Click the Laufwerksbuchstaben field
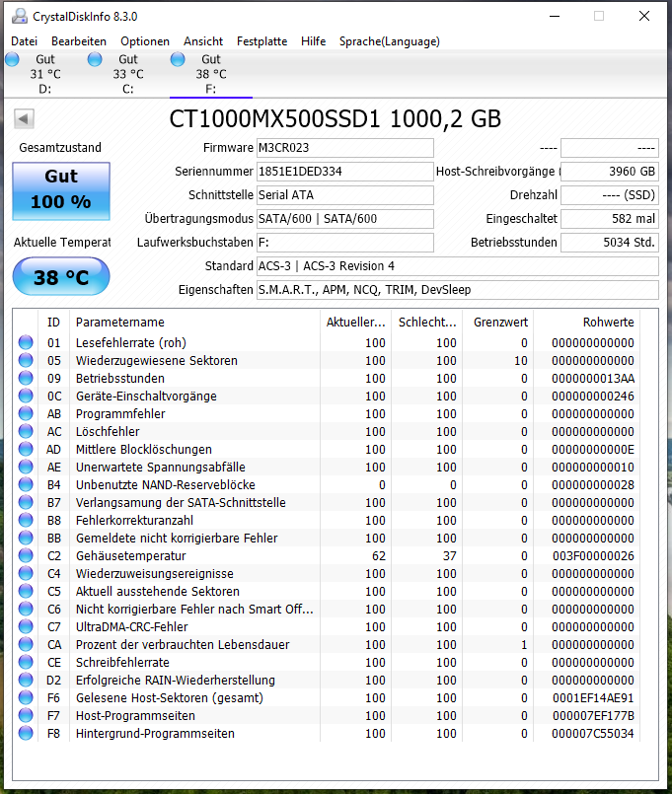Screen dimensions: 672x794 click(345, 243)
